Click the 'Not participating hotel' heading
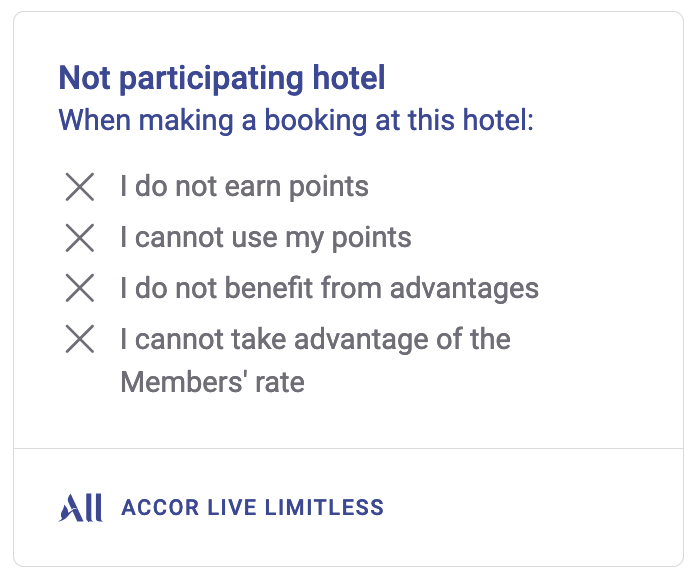The width and height of the screenshot is (692, 584). 222,78
